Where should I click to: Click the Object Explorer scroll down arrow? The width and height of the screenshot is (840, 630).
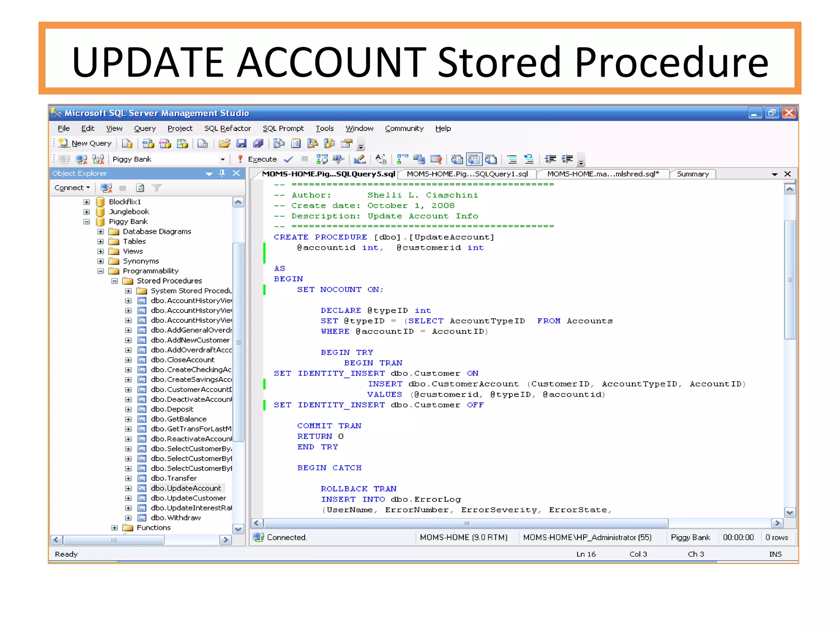(x=238, y=529)
